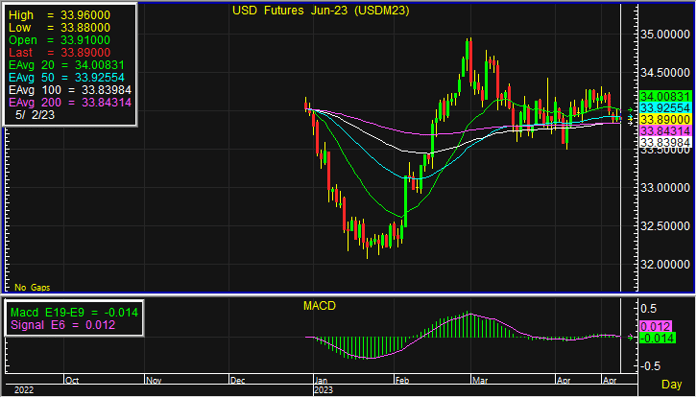Select the Open = 33.91000 readout
Viewport: 697px width, 398px height.
point(59,40)
